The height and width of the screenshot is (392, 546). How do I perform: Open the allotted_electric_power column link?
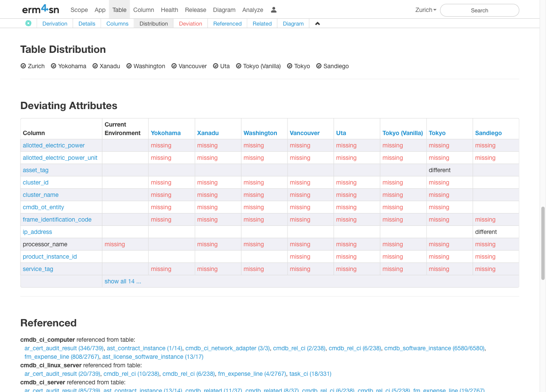tap(54, 145)
